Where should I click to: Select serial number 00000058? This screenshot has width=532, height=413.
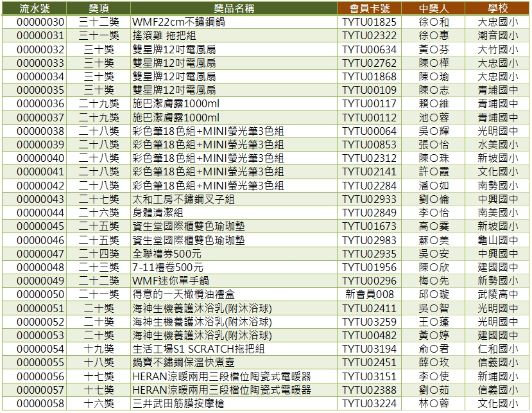point(40,404)
